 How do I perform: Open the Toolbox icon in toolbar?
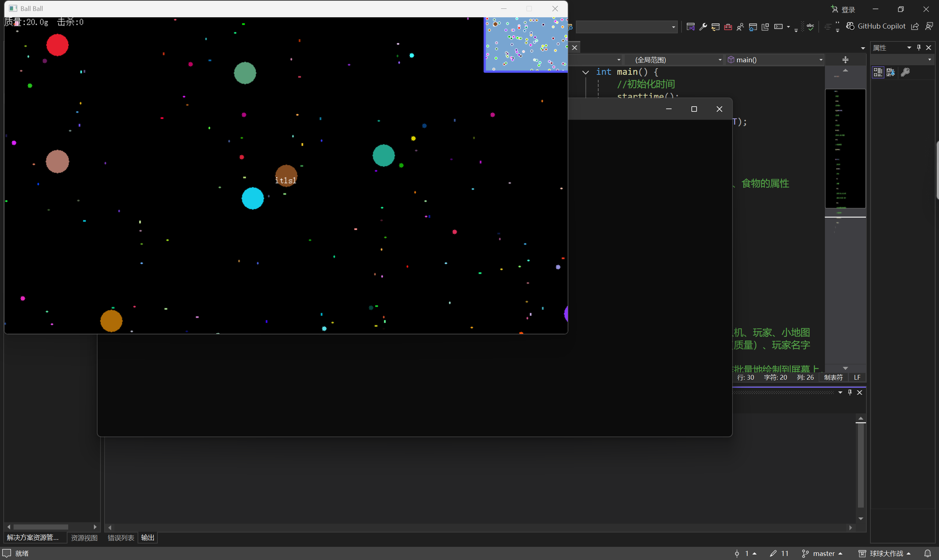(x=728, y=27)
